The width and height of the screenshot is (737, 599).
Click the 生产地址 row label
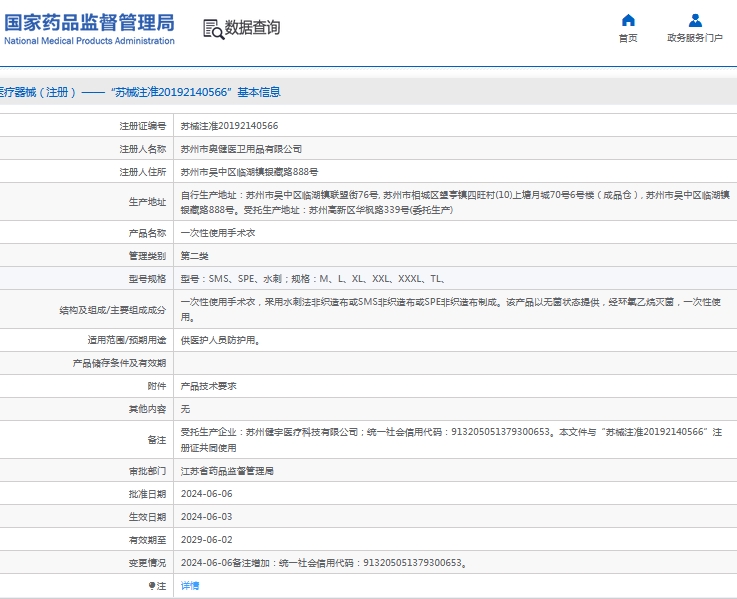(148, 202)
